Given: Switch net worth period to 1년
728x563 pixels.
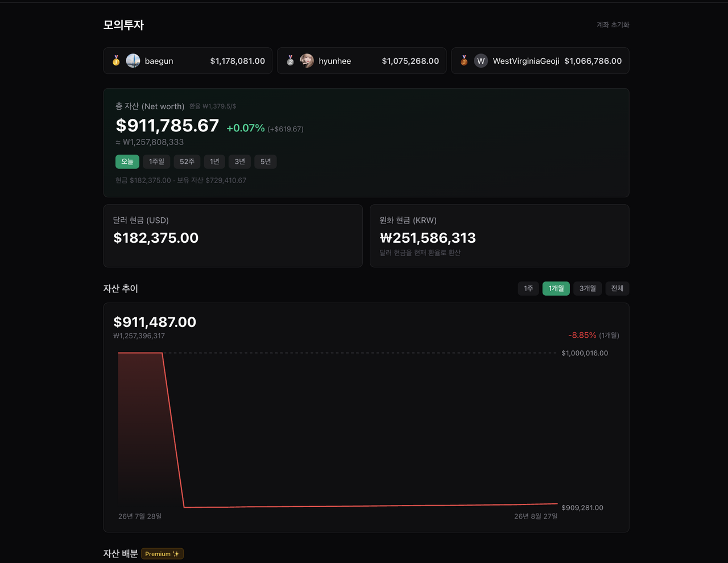Looking at the screenshot, I should (x=214, y=162).
